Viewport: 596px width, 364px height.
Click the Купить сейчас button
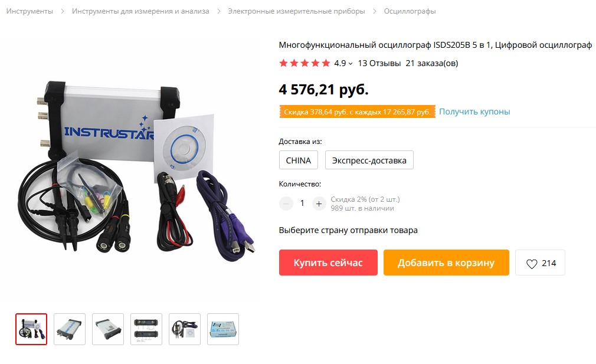[328, 263]
